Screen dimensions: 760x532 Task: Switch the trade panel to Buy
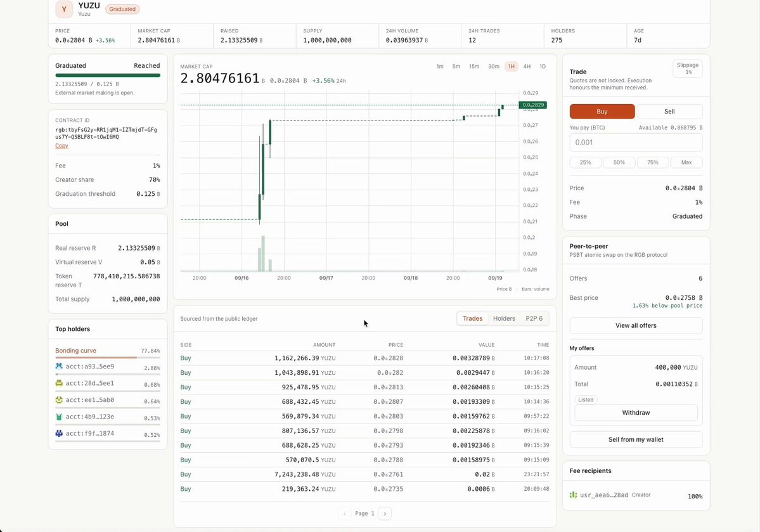coord(602,111)
